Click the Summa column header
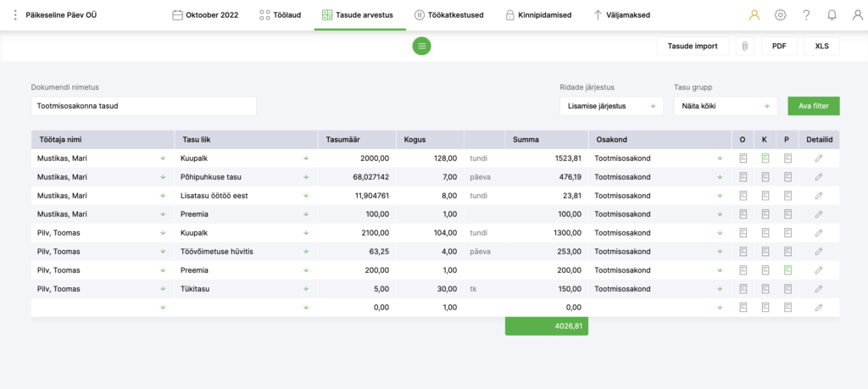 click(547, 140)
